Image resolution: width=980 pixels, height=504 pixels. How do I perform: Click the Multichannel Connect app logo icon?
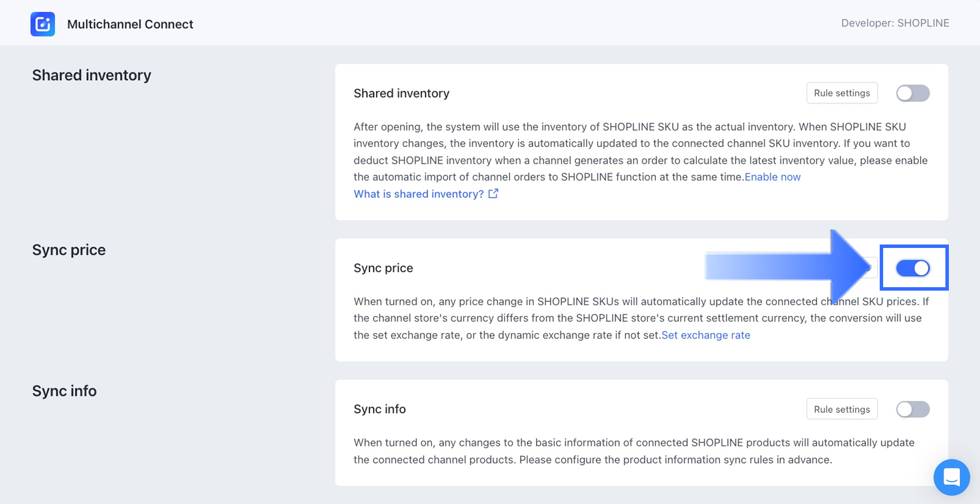(43, 24)
